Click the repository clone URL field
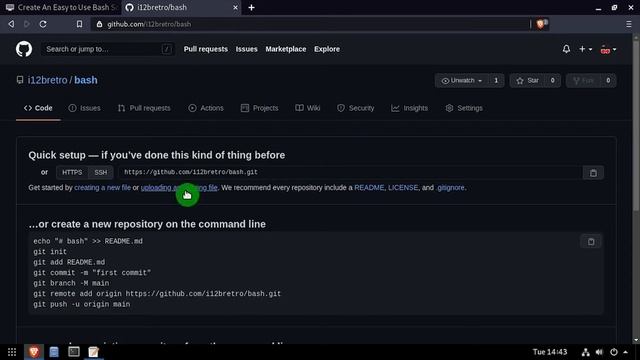Viewport: 640px width, 360px height. tap(350, 173)
